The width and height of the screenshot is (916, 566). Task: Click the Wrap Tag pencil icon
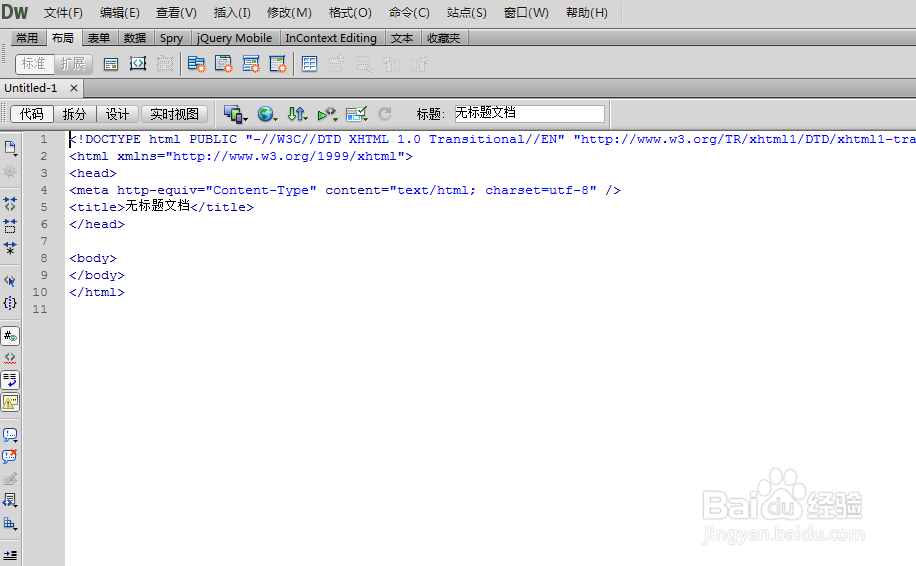(x=10, y=479)
